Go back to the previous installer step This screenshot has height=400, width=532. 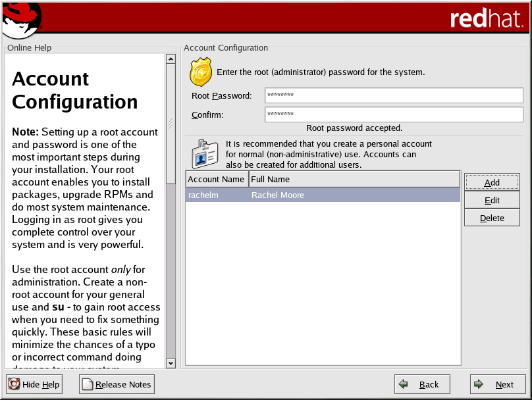coord(422,384)
